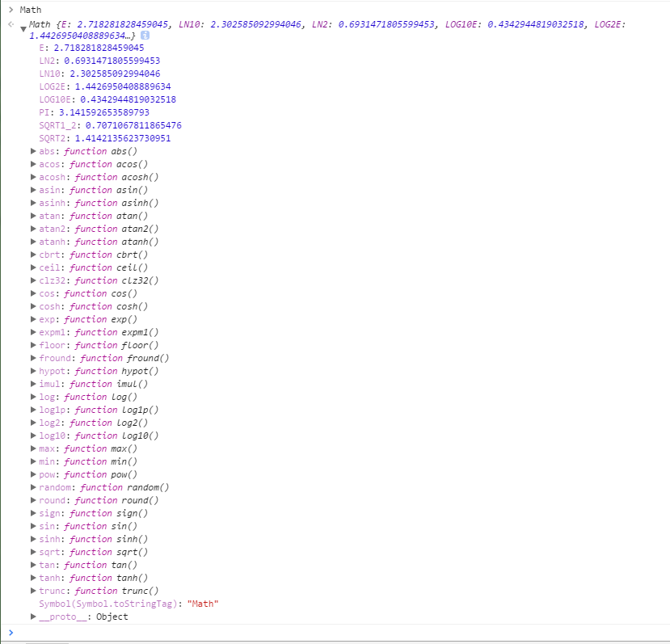Expand the sign function arrow
670x644 pixels.
(x=33, y=513)
